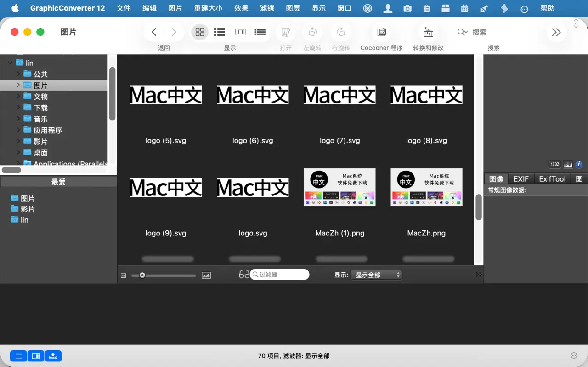Click the histogram icon in preview panel
The width and height of the screenshot is (588, 367).
pos(568,164)
